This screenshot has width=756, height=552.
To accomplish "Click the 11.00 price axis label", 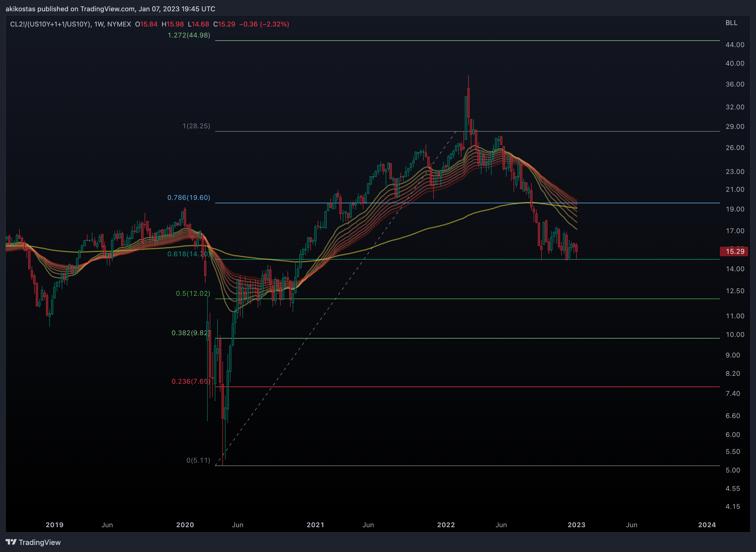I will pos(735,316).
